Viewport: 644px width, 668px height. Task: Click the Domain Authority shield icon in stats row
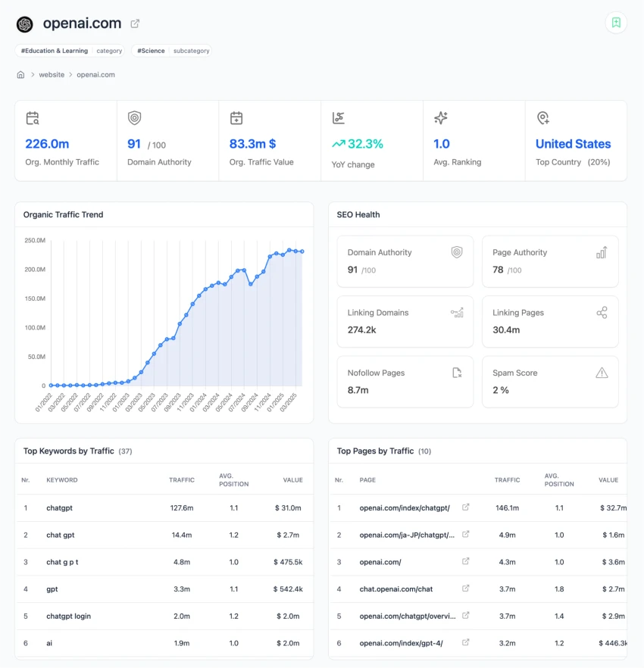coord(134,118)
